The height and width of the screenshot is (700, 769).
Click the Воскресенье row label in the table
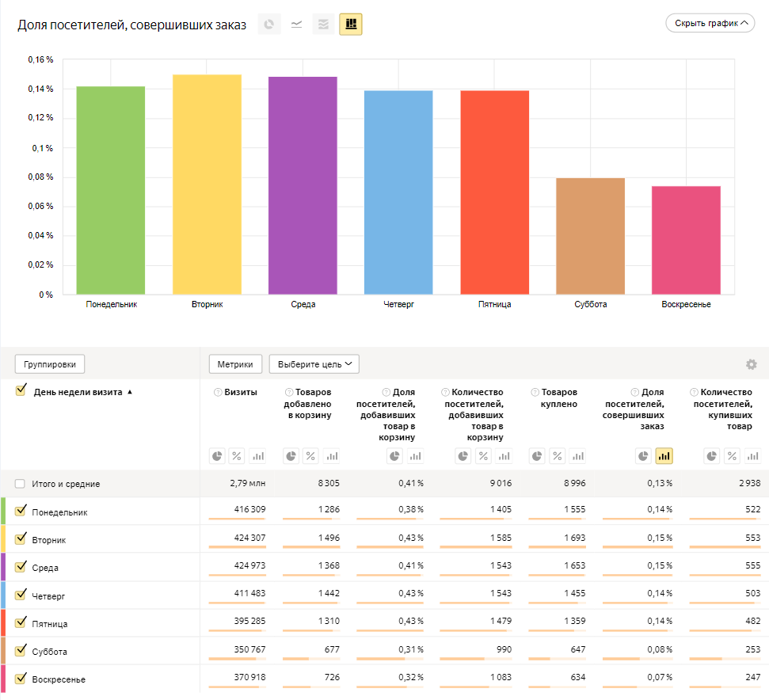click(x=59, y=679)
